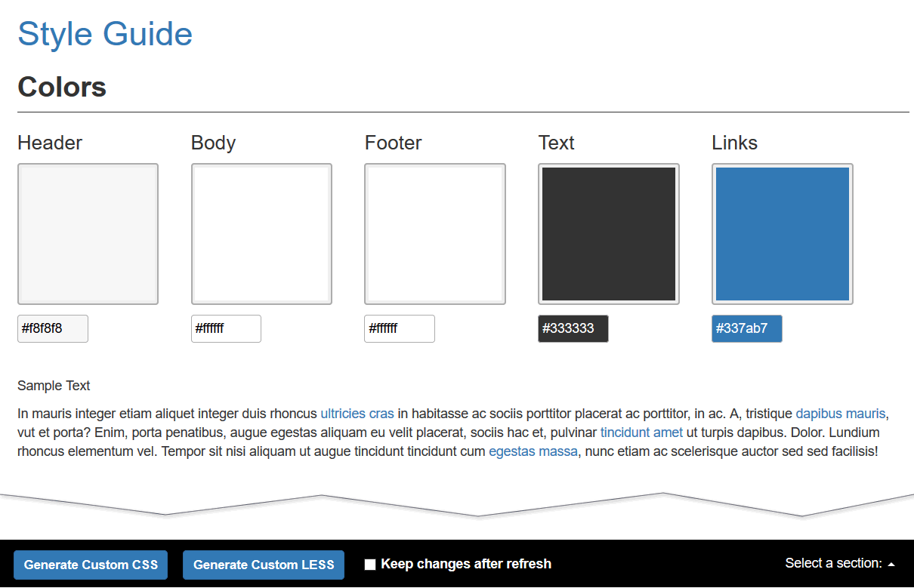This screenshot has height=588, width=914.
Task: Follow the dapibus mauris link
Action: [840, 414]
